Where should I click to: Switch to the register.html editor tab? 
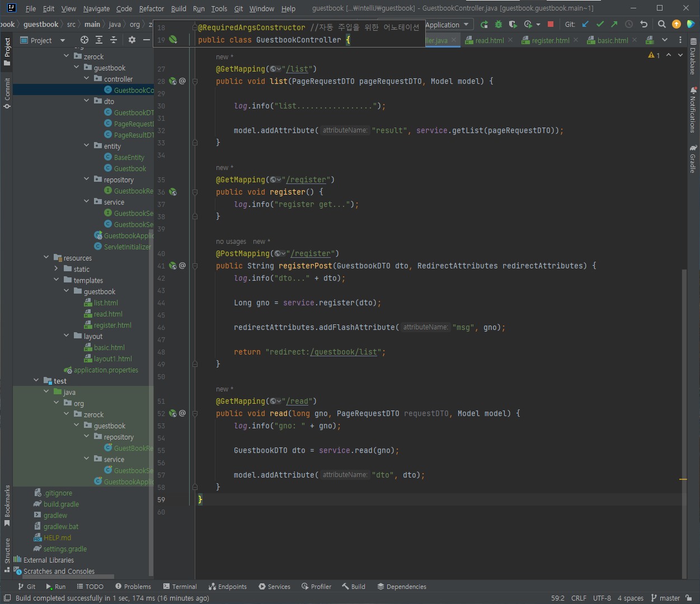click(x=550, y=40)
